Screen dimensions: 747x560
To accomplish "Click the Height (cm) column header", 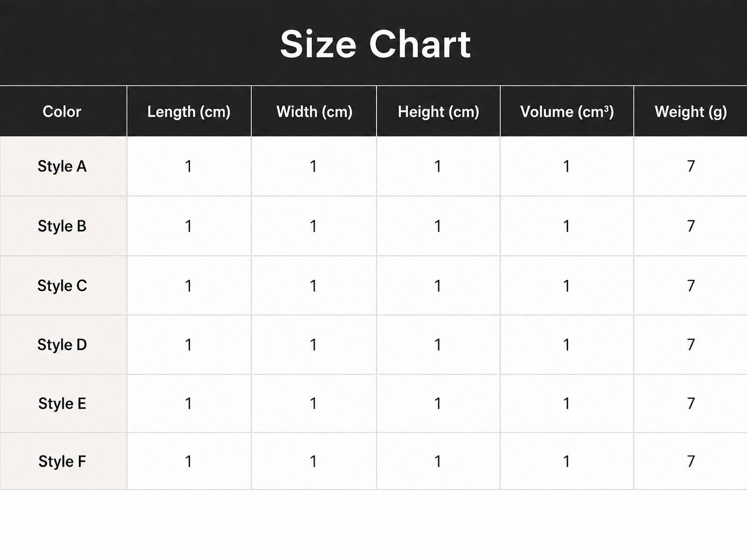I will pyautogui.click(x=439, y=112).
